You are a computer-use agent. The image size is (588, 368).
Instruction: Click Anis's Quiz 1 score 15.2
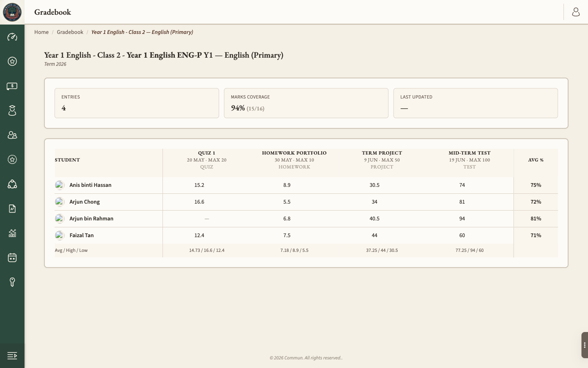[199, 185]
